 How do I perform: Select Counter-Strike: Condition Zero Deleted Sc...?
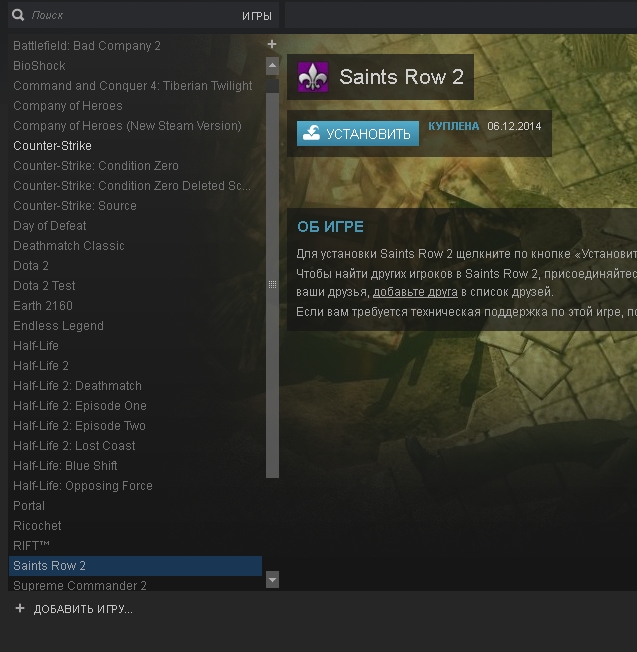click(135, 185)
